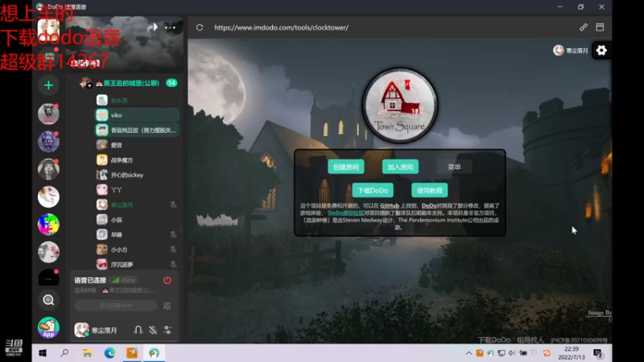Viewport: 644px width, 362px height.
Task: Open the GitHub link in the description
Action: tap(390, 206)
